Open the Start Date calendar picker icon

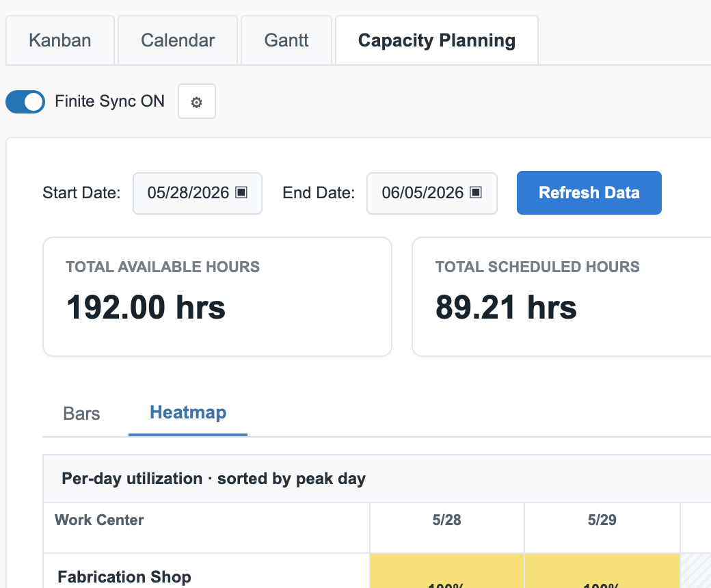241,193
